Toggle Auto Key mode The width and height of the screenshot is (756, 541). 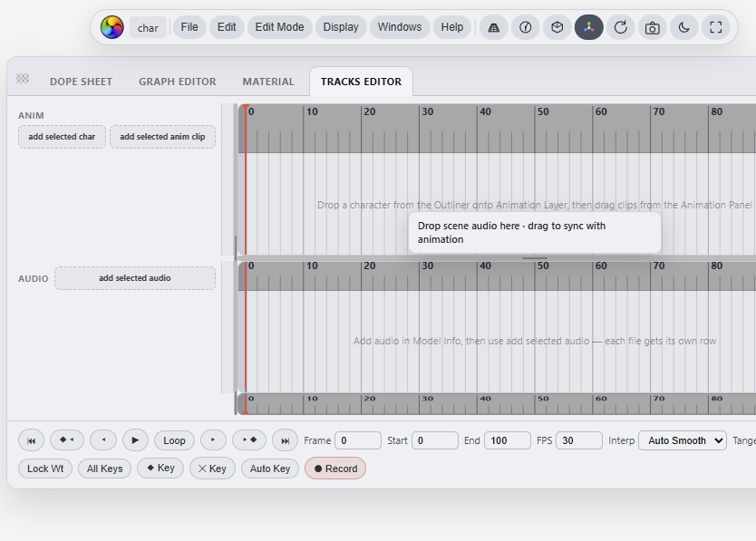coord(270,469)
